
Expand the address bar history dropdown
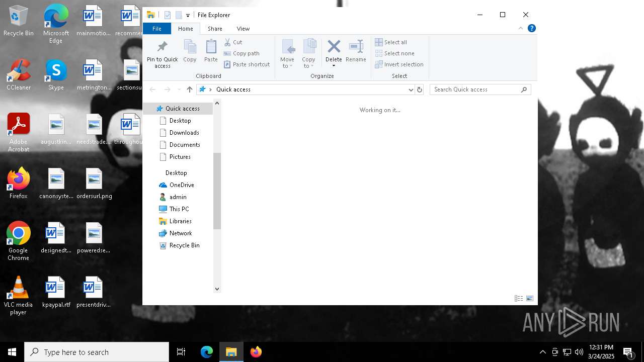pyautogui.click(x=411, y=89)
